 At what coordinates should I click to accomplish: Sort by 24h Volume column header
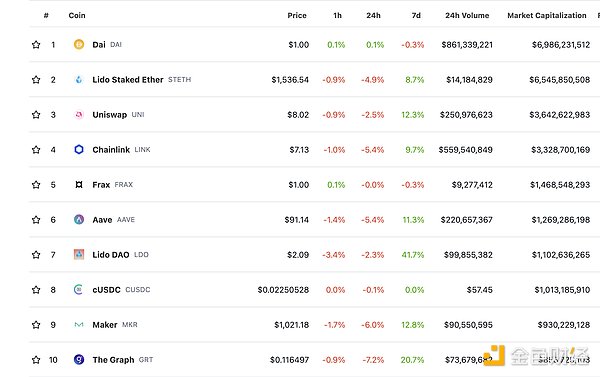[x=467, y=15]
